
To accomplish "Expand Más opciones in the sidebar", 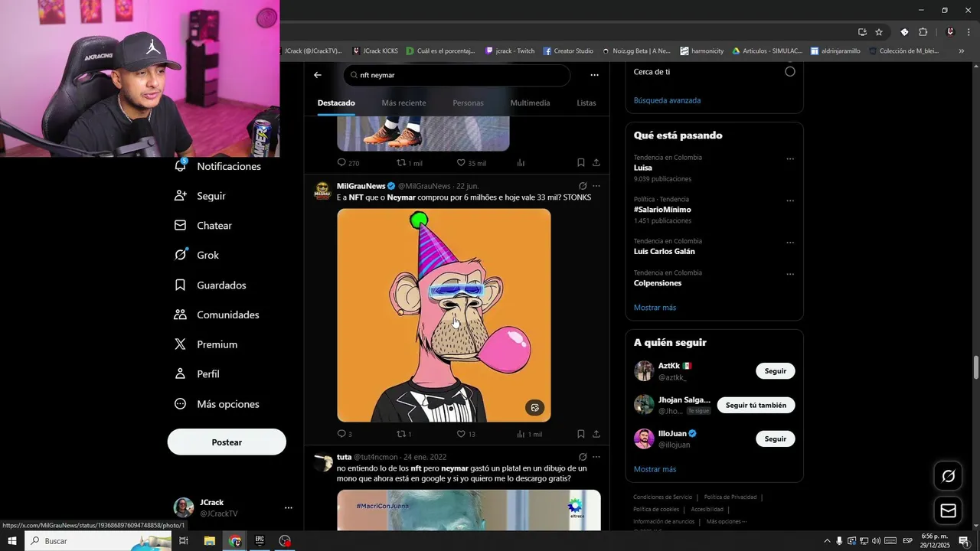I will click(x=217, y=404).
